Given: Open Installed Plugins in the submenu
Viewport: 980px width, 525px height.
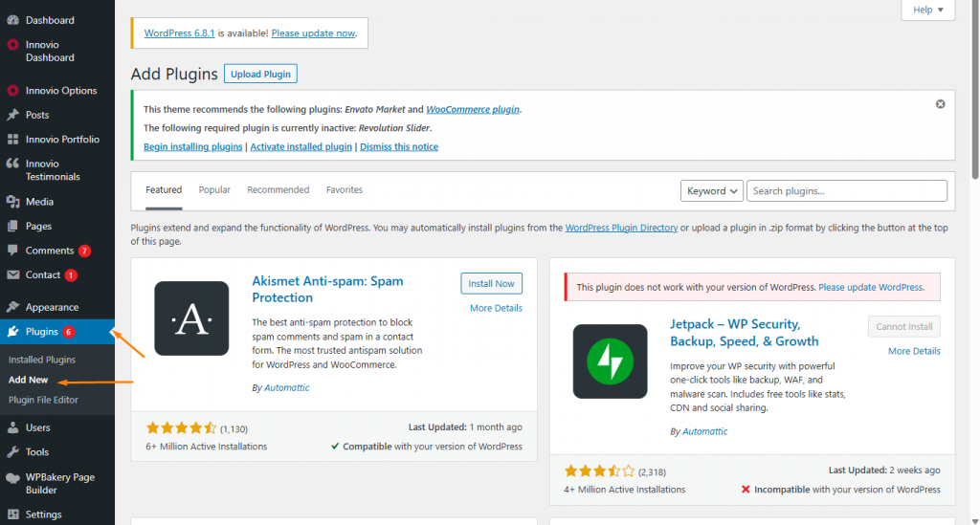Looking at the screenshot, I should coord(42,360).
